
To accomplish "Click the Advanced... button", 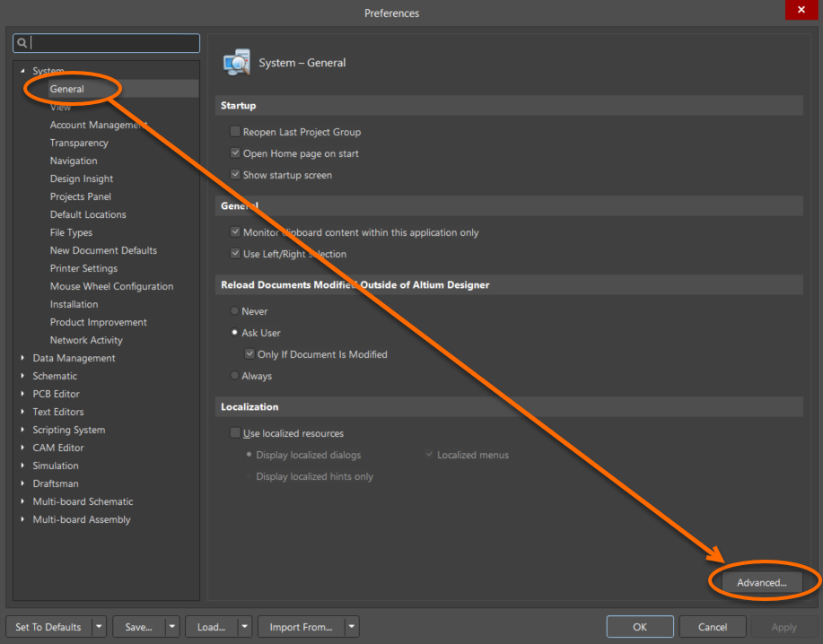I will (x=762, y=582).
